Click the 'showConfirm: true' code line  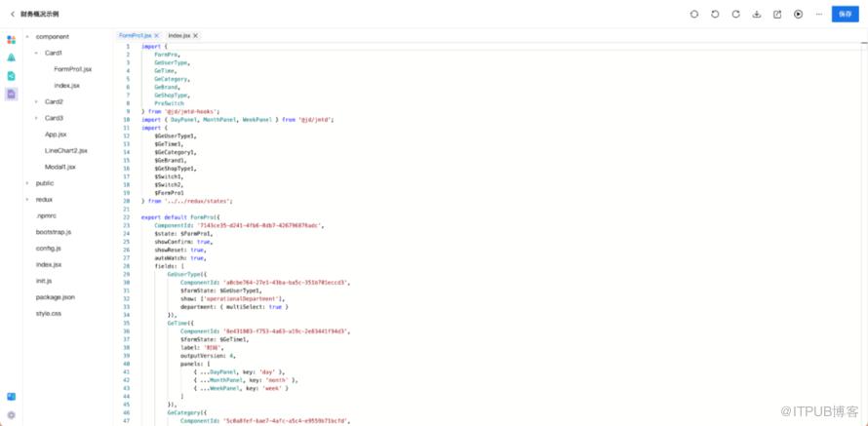(183, 242)
